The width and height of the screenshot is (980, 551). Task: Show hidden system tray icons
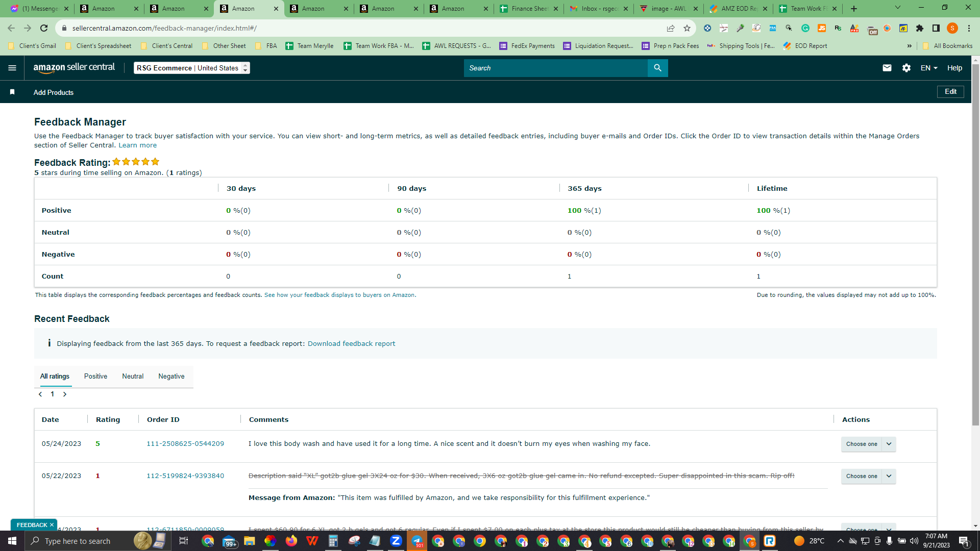(840, 541)
